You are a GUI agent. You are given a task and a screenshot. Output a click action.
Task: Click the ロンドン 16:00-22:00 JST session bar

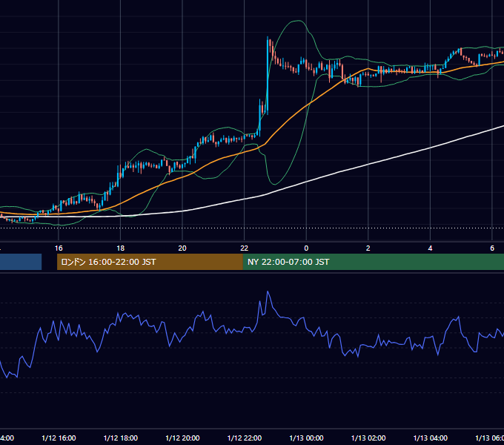point(150,262)
